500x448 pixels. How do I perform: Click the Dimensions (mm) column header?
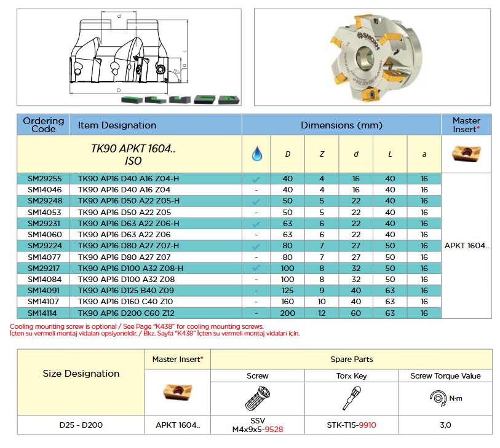click(341, 125)
